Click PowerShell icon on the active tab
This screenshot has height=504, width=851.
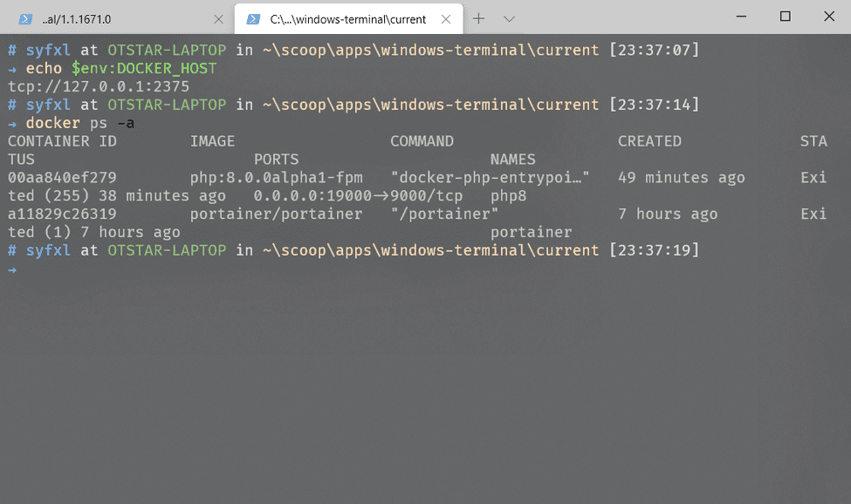click(x=254, y=18)
